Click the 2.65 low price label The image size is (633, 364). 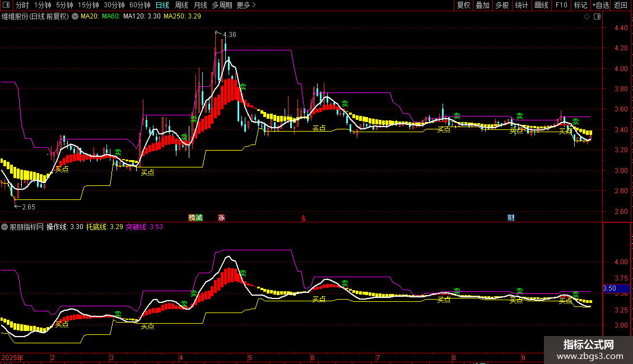pyautogui.click(x=29, y=207)
